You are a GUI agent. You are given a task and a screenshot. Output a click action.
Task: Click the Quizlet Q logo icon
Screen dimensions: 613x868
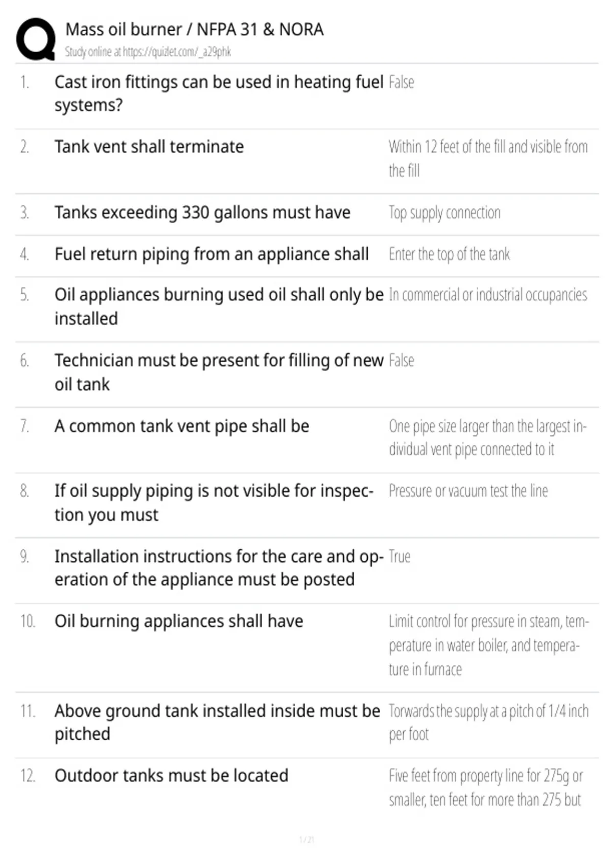36,39
